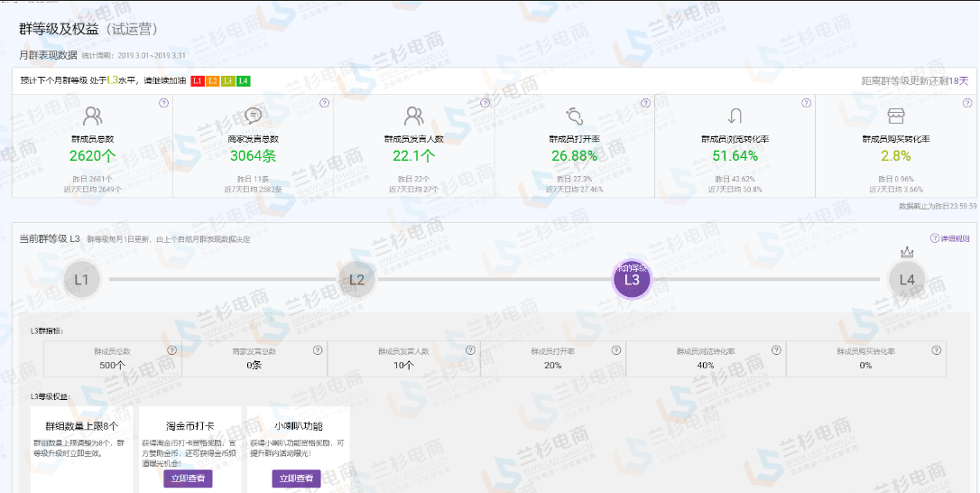This screenshot has width=980, height=493.
Task: Select the L1 level node
Action: tap(82, 279)
